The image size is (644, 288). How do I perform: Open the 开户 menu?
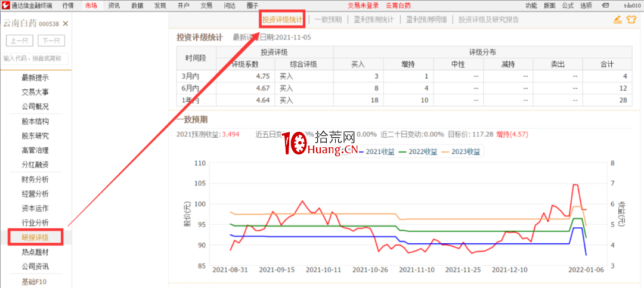[x=184, y=6]
